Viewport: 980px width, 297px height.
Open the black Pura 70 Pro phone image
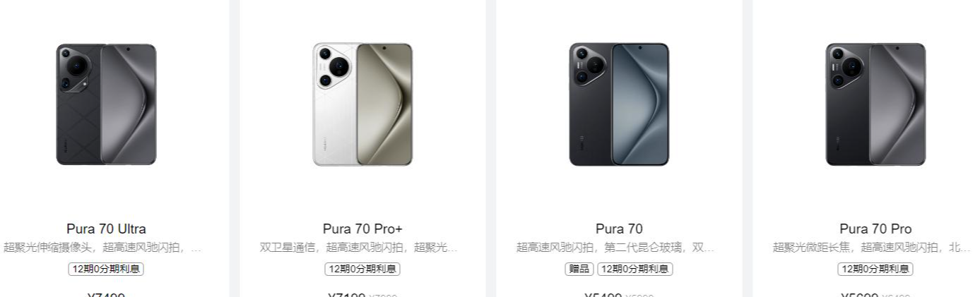(x=875, y=104)
